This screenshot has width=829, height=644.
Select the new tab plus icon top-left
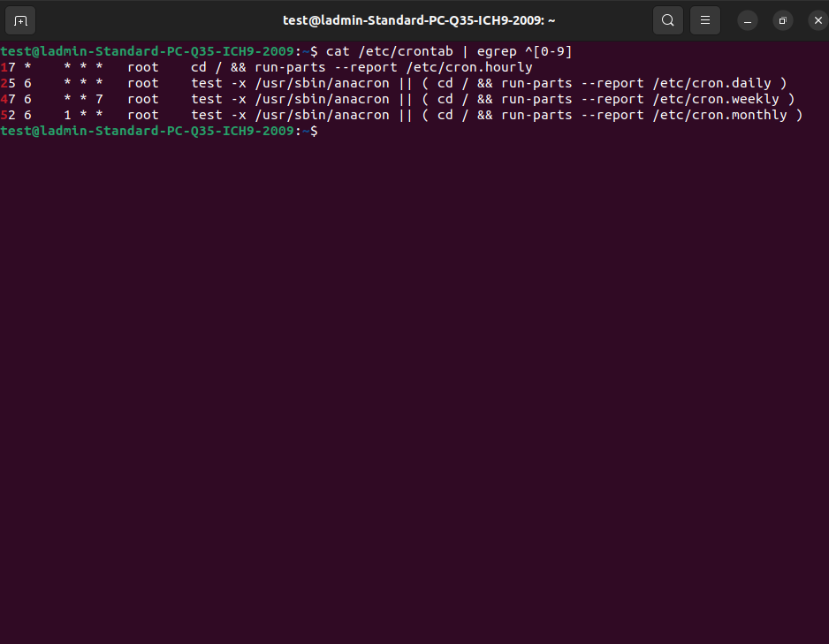19,19
